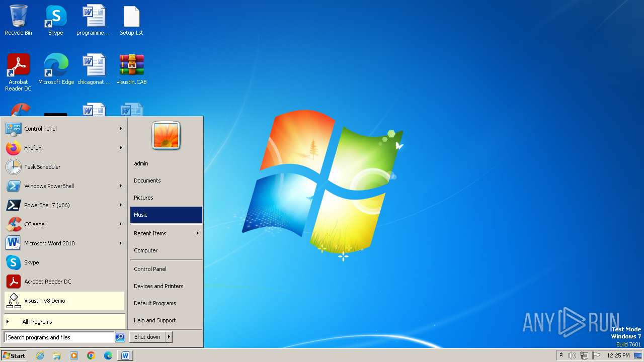644x362 pixels.
Task: Expand the Firefox jump list arrow
Action: pos(121,148)
